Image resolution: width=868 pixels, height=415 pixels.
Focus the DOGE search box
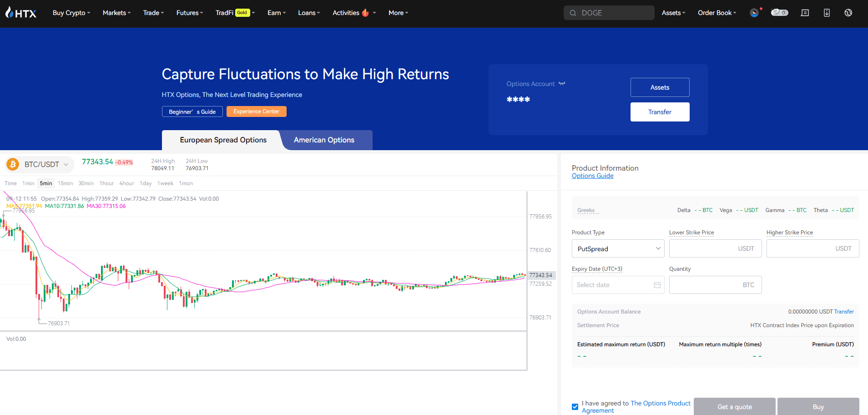[609, 13]
